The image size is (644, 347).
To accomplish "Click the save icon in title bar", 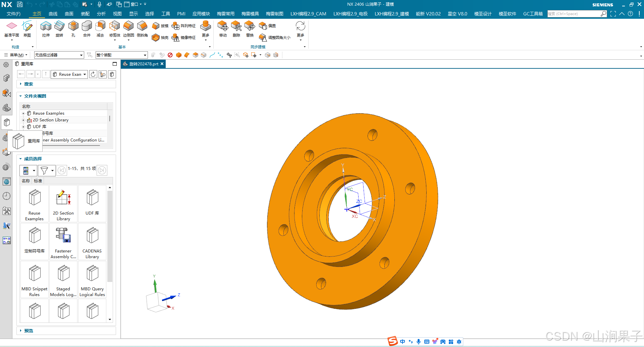I will (x=20, y=4).
